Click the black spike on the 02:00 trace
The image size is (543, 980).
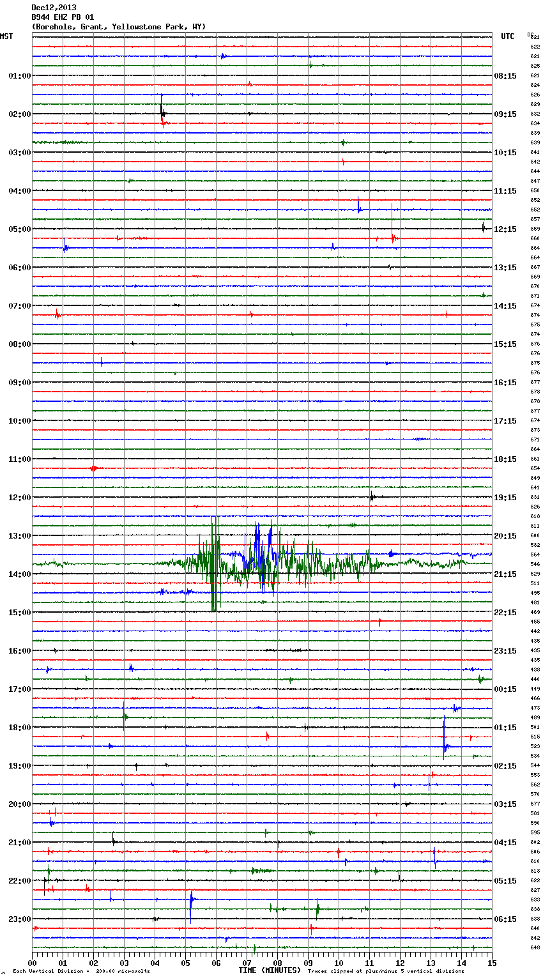[x=162, y=109]
